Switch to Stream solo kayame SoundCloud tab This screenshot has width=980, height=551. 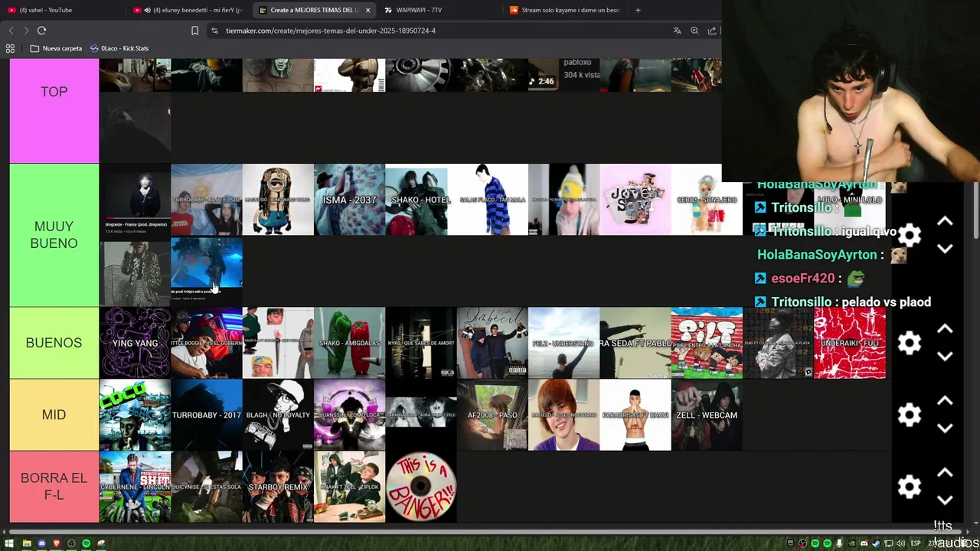[565, 10]
